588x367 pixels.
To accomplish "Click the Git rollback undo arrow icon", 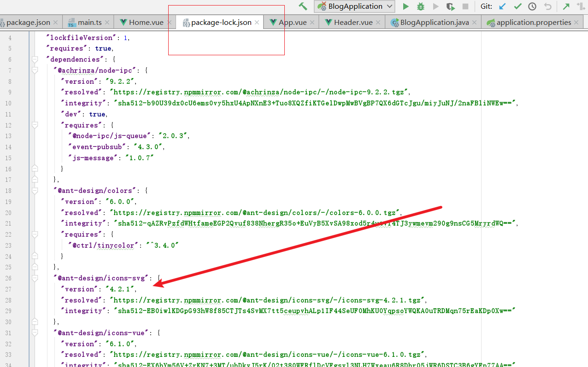I will 547,6.
